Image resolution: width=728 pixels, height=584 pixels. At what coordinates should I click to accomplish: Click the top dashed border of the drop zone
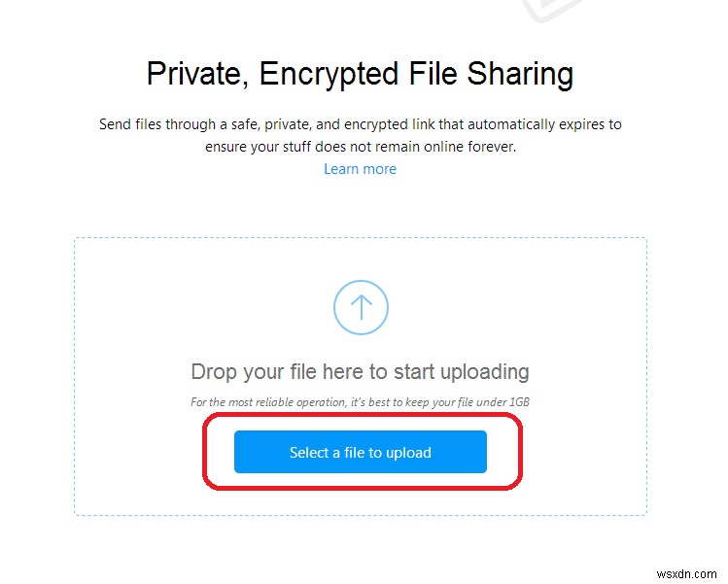(361, 238)
